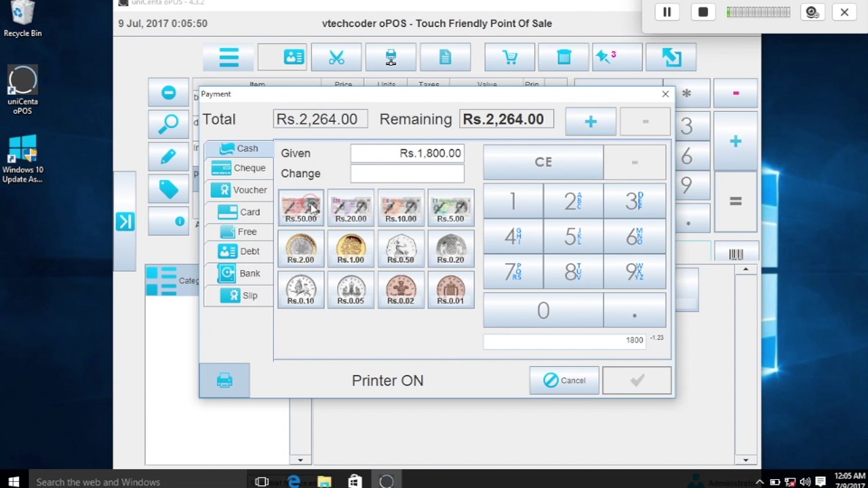The height and width of the screenshot is (488, 868).
Task: Toggle the printer button in the Payment dialog
Action: click(x=224, y=380)
